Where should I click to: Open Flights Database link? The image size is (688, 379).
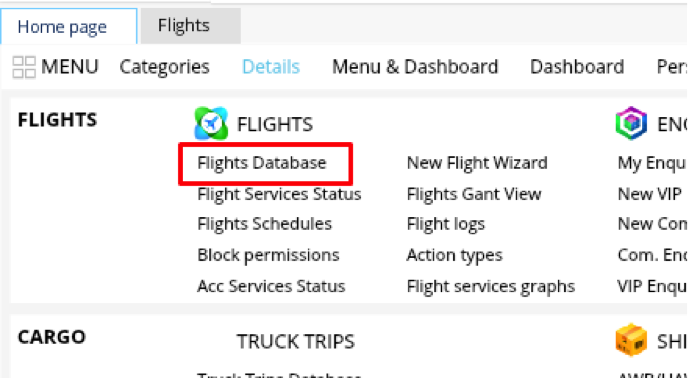(x=262, y=163)
